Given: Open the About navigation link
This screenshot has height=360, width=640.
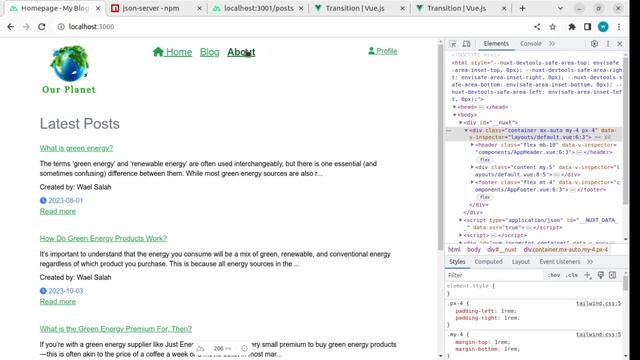Looking at the screenshot, I should point(241,52).
